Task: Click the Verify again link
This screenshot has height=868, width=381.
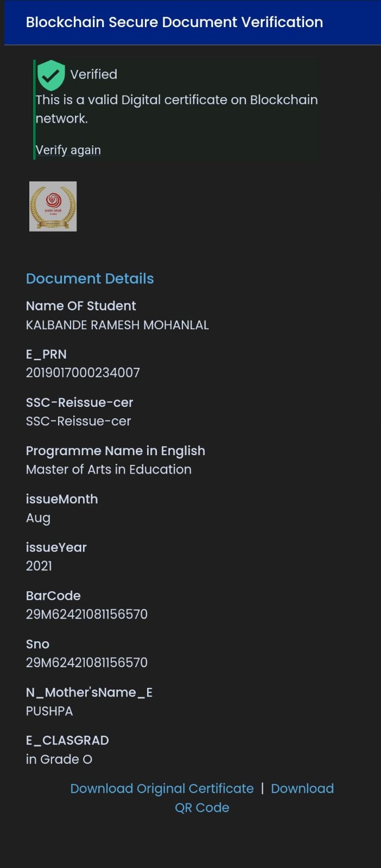Action: (x=68, y=150)
